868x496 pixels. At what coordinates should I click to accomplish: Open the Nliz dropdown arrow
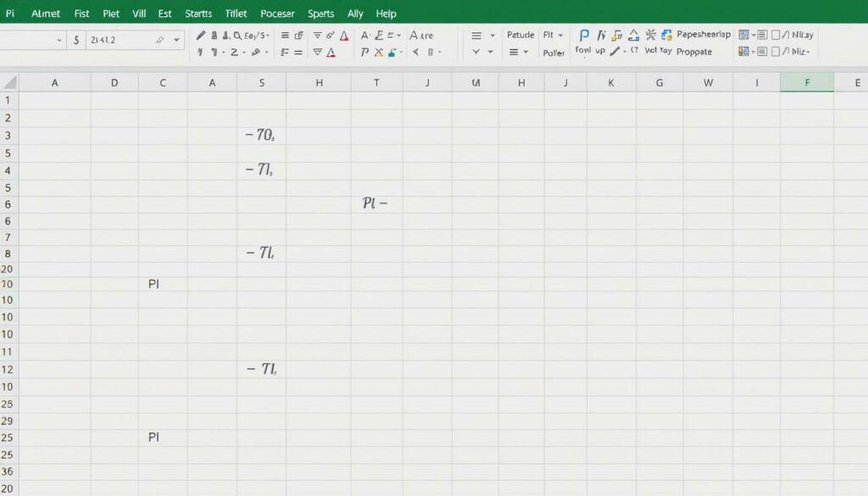[x=808, y=52]
